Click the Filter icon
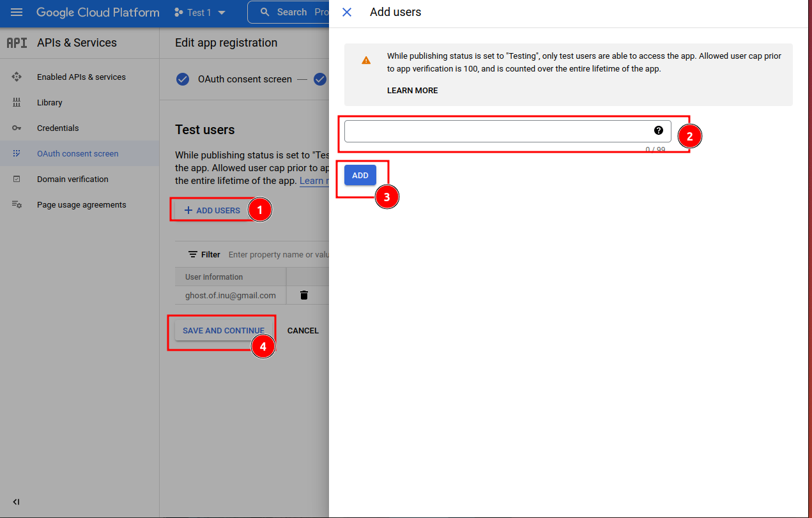This screenshot has width=812, height=518. click(193, 254)
